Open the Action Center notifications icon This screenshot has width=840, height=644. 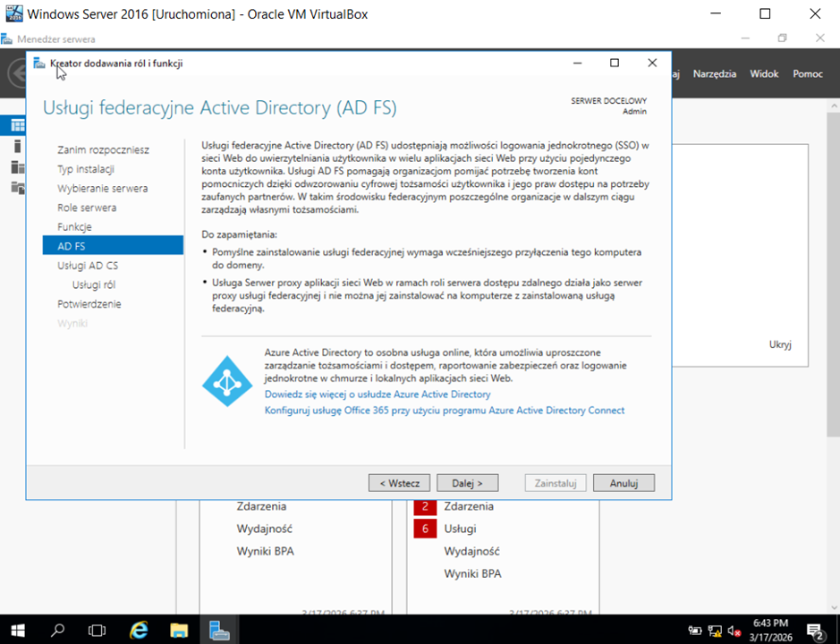click(815, 630)
